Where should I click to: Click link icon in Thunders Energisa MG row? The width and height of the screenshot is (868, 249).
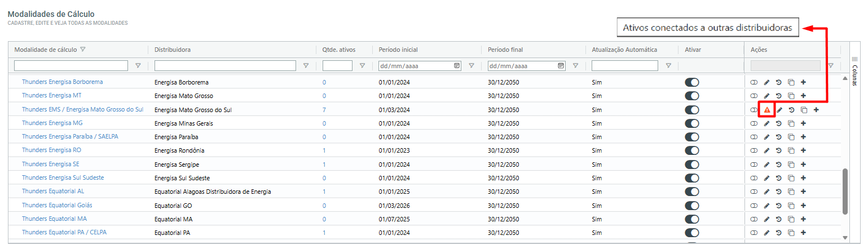[x=754, y=123]
